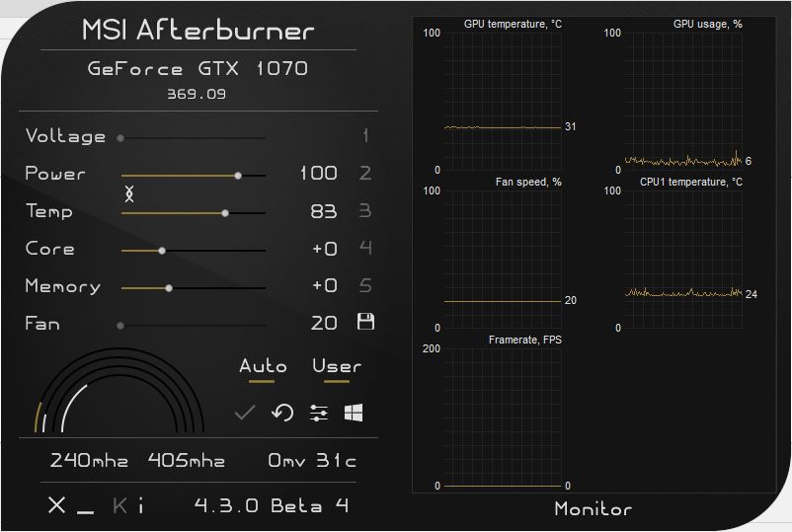Viewport: 792px width, 532px height.
Task: Click the Framerate FPS graph
Action: click(503, 418)
